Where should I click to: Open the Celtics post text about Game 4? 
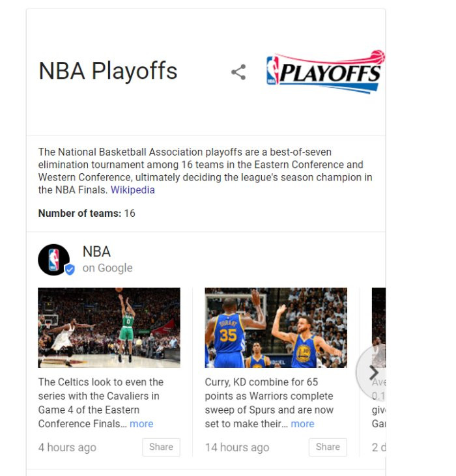tap(101, 402)
